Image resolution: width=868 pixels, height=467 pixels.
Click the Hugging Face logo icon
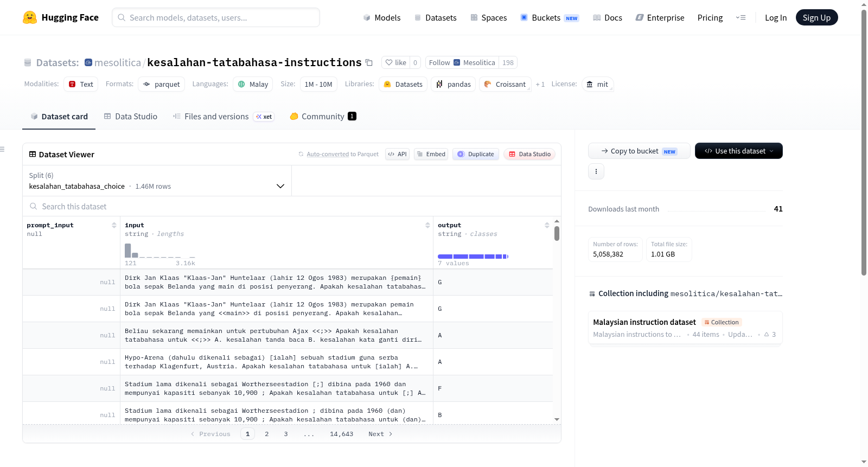point(30,17)
